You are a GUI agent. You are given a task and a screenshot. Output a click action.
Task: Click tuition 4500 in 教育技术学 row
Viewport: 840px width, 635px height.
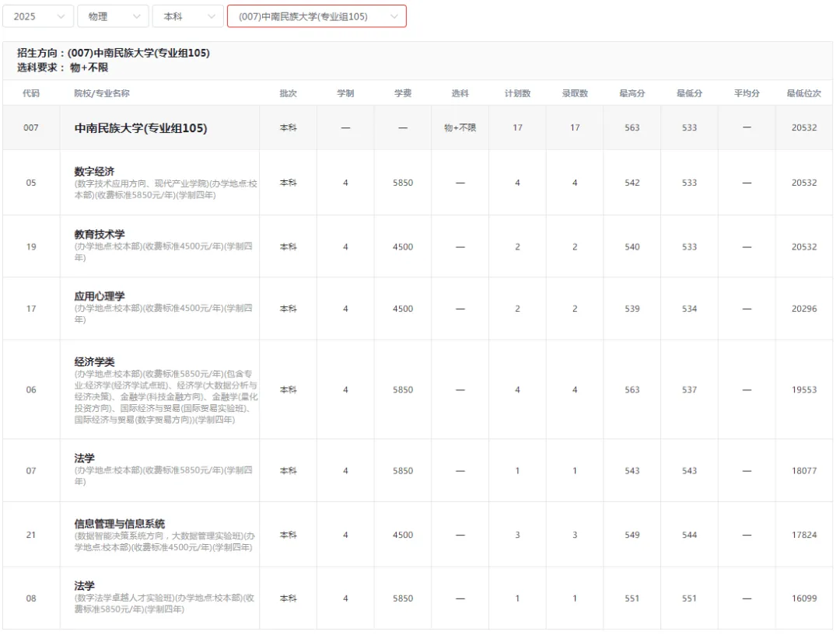403,247
